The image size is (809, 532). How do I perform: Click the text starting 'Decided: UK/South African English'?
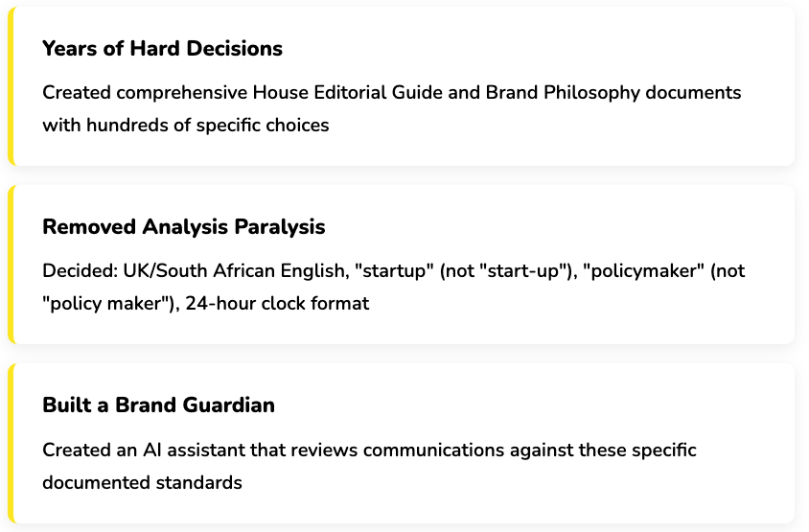(394, 287)
